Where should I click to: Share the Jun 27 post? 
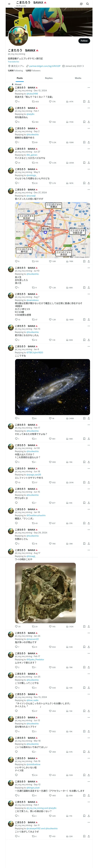tap(89, 163)
